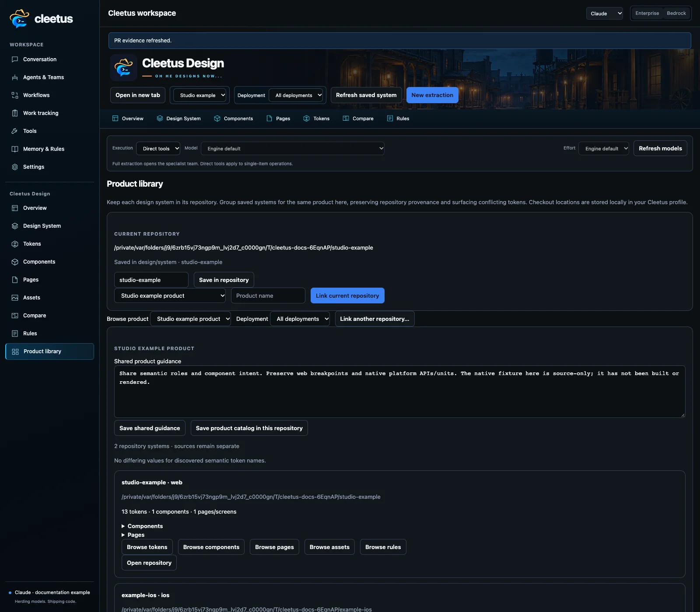Click the Agents & Teams sidebar icon
Image resolution: width=700 pixels, height=612 pixels.
[15, 77]
